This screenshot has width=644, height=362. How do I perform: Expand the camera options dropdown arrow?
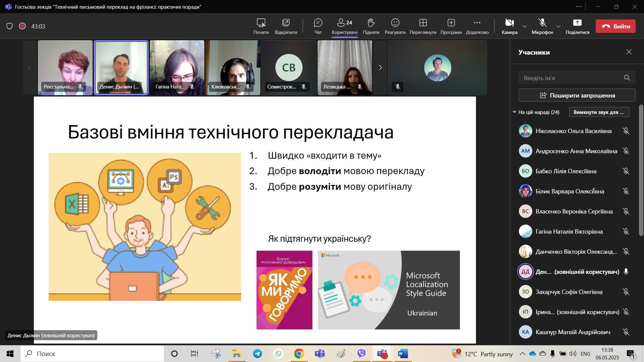(525, 26)
